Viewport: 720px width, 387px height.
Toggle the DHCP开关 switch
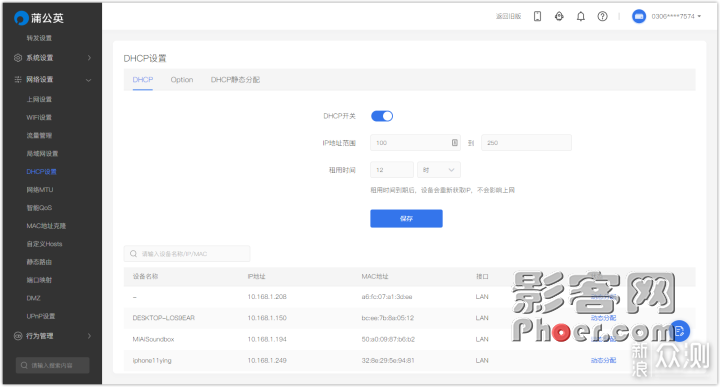(382, 116)
